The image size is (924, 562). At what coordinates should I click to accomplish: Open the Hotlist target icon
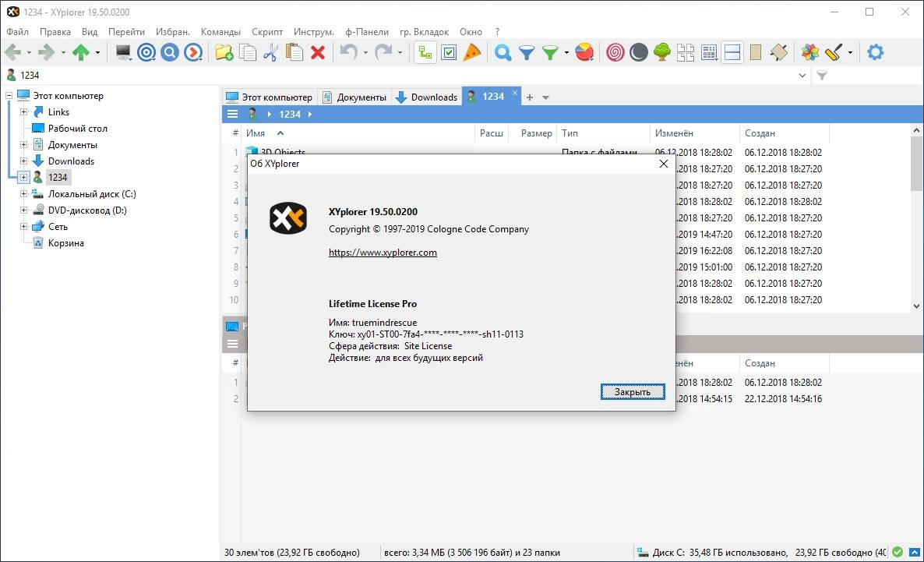(146, 52)
